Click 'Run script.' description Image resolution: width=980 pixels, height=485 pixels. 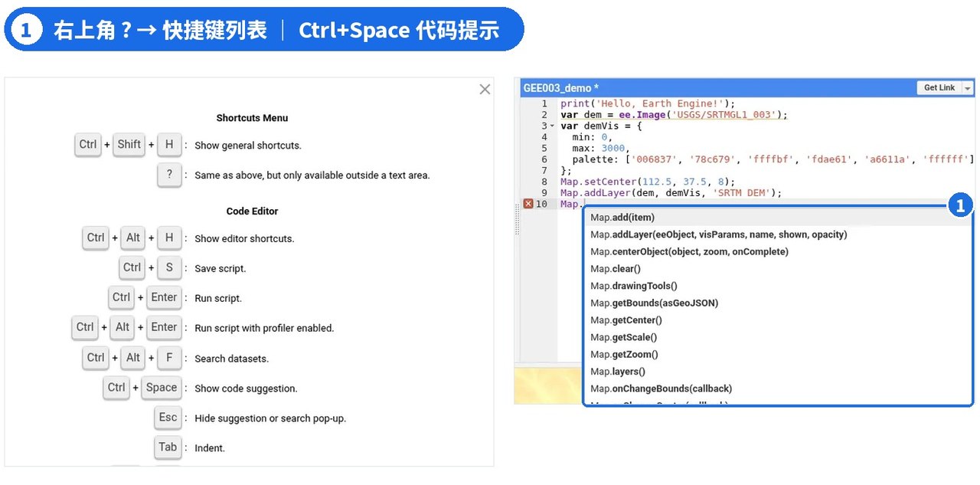[218, 299]
